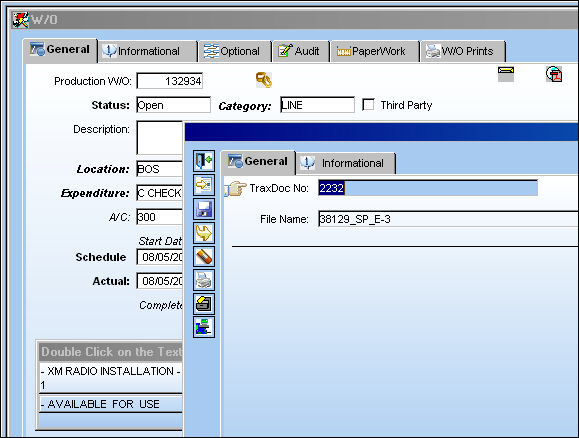Viewport: 579px width, 438px height.
Task: Click the AVAILABLE FOR USE text row
Action: pyautogui.click(x=111, y=404)
